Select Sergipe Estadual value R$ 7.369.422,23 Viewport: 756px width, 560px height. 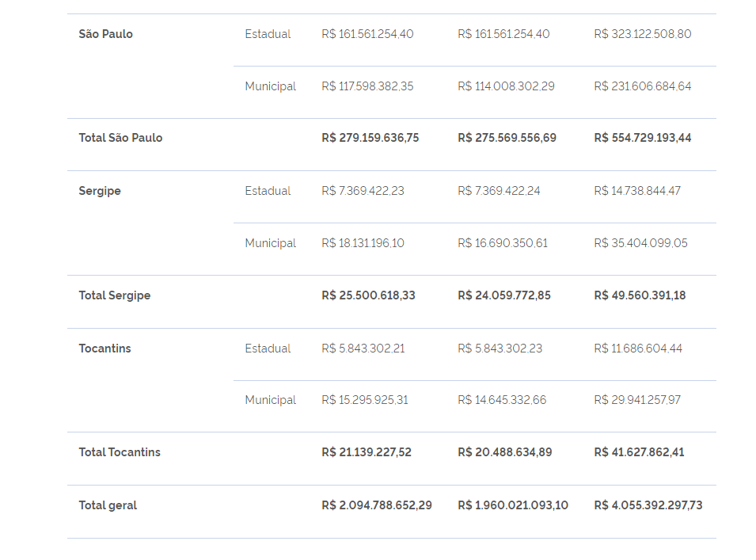click(x=363, y=191)
